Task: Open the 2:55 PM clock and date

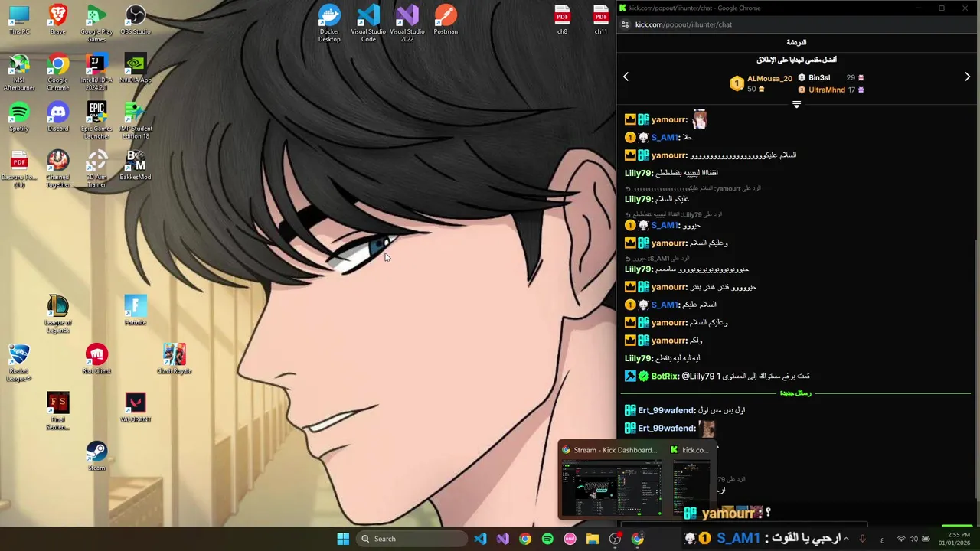Action: coord(954,539)
